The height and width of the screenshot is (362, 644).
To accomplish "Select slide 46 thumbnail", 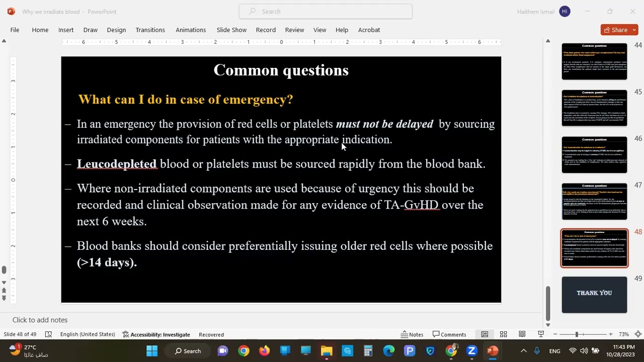I will click(x=594, y=154).
